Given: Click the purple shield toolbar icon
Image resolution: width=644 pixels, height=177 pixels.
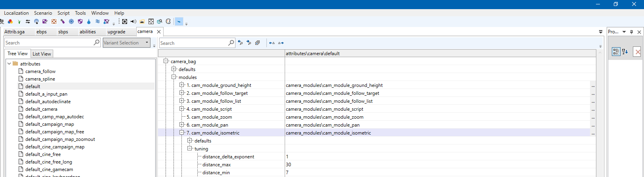Looking at the screenshot, I should pos(80,21).
